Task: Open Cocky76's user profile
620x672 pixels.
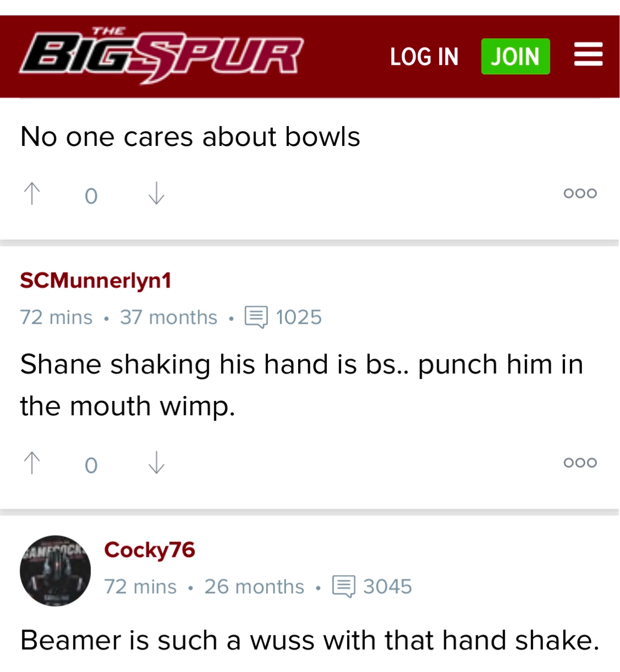Action: [x=149, y=550]
